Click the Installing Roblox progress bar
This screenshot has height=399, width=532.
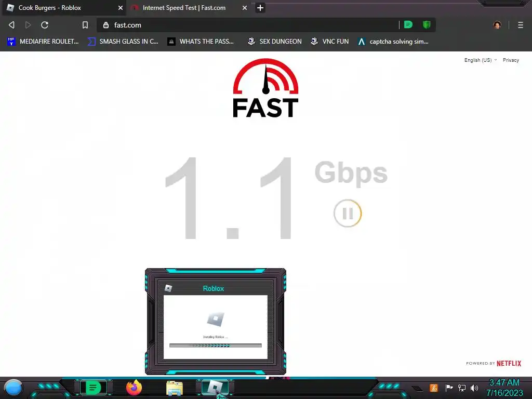(x=216, y=345)
